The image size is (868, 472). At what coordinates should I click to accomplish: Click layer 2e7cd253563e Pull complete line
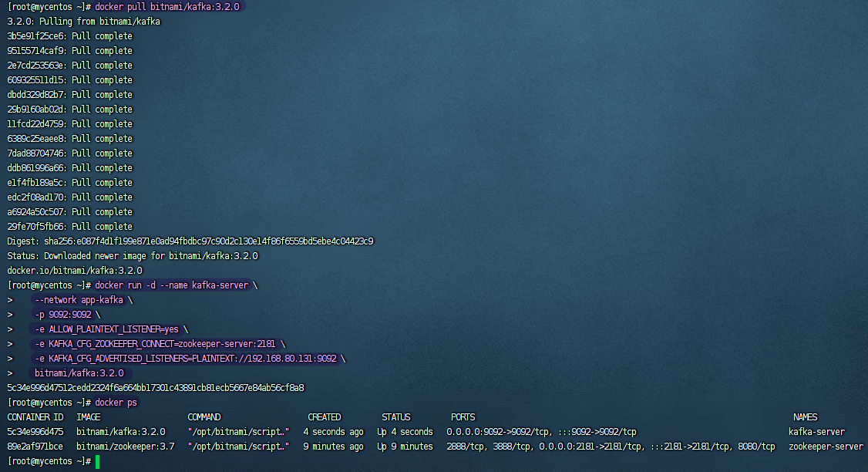[69, 66]
